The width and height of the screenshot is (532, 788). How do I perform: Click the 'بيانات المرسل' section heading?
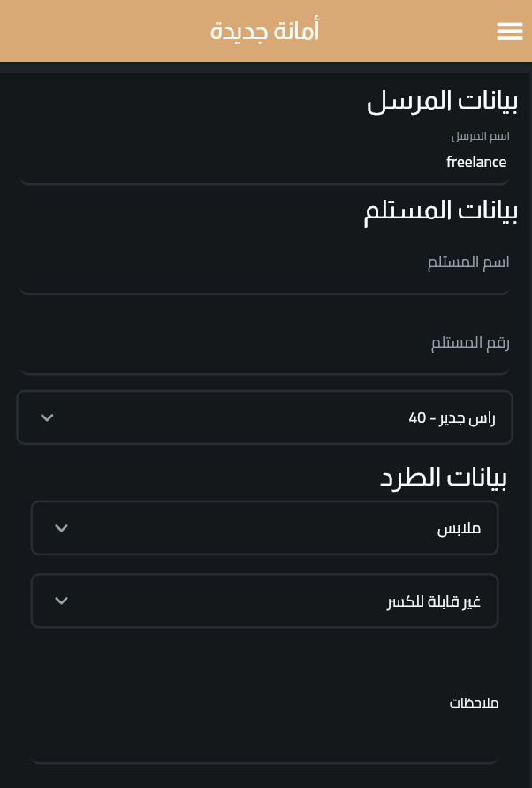pyautogui.click(x=442, y=101)
